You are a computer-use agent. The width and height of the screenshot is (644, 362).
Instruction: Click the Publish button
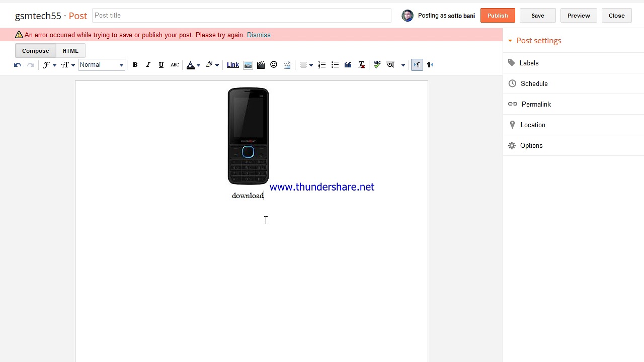coord(498,16)
